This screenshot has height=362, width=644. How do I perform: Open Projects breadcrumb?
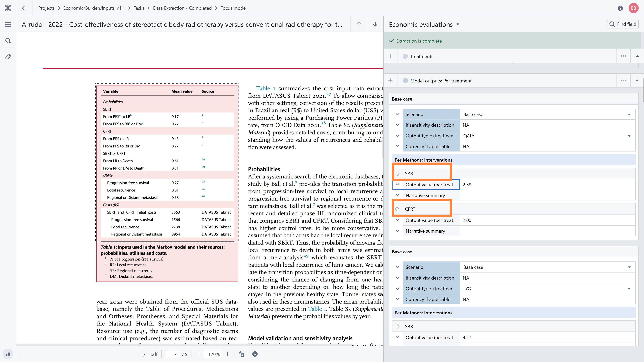pyautogui.click(x=46, y=8)
